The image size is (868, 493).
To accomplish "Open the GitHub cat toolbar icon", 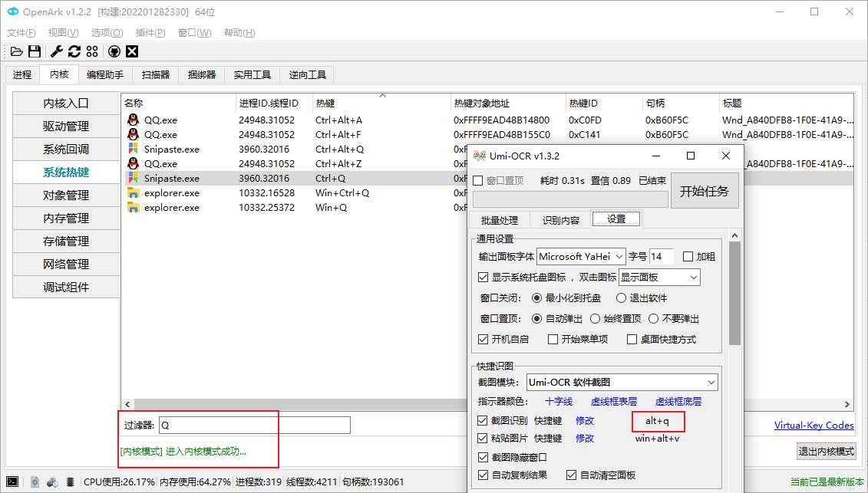I will point(114,51).
